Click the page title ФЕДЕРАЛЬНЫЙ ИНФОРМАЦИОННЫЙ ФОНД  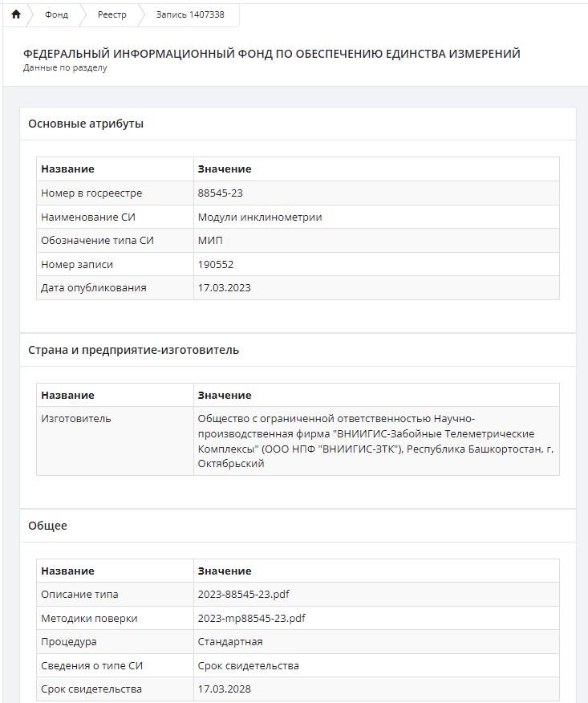tap(272, 54)
